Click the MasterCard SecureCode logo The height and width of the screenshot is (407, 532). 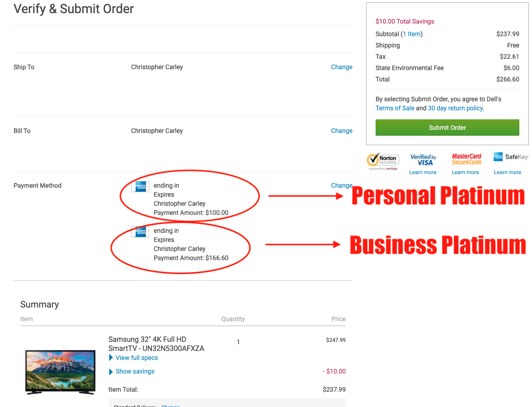click(466, 159)
